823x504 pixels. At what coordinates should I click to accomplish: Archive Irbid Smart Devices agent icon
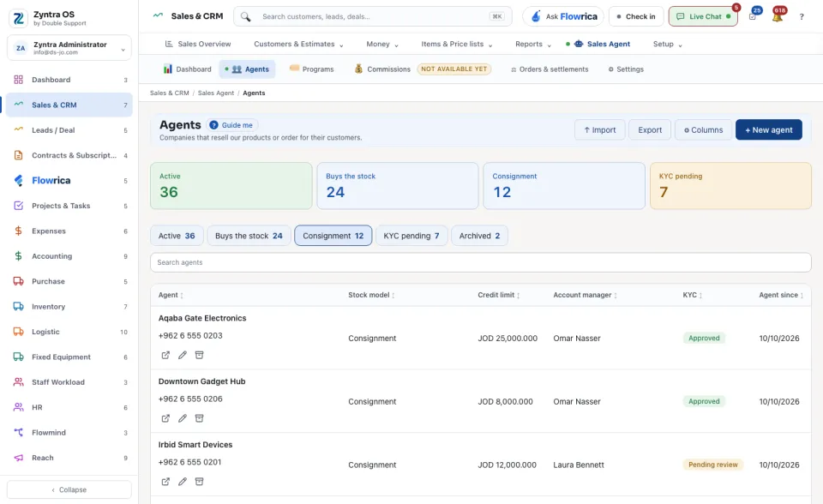(199, 482)
